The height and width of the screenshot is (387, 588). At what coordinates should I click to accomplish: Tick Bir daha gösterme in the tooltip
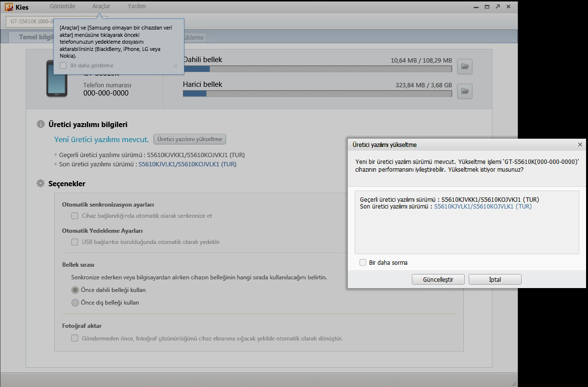click(x=63, y=65)
